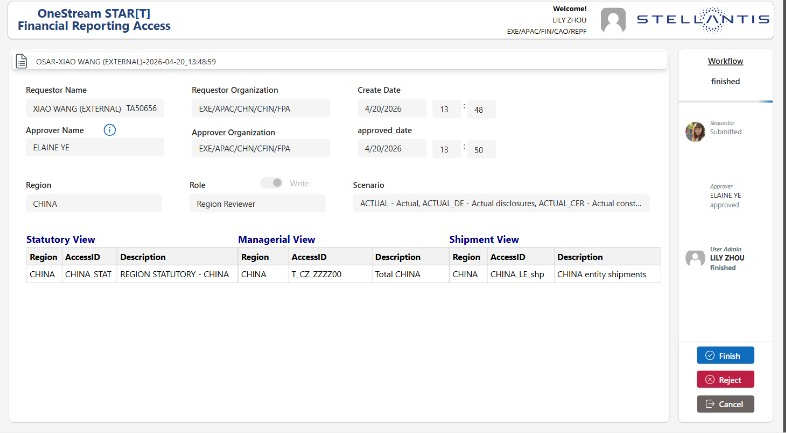Click the Requestor Organization field
The width and height of the screenshot is (786, 433).
[x=261, y=108]
